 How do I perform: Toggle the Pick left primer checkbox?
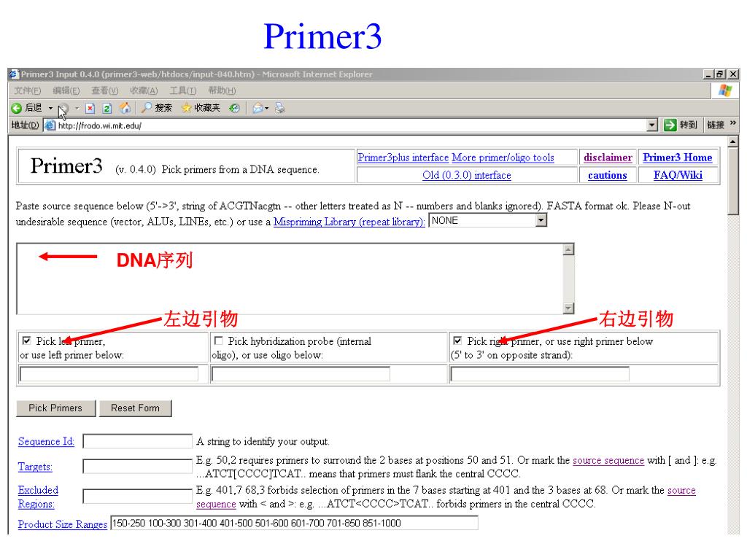(x=27, y=341)
